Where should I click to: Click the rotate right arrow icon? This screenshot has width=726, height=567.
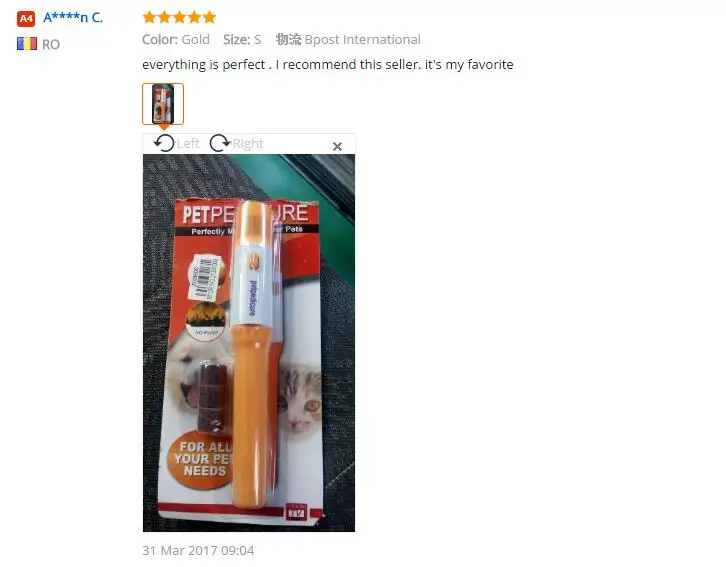pos(219,143)
